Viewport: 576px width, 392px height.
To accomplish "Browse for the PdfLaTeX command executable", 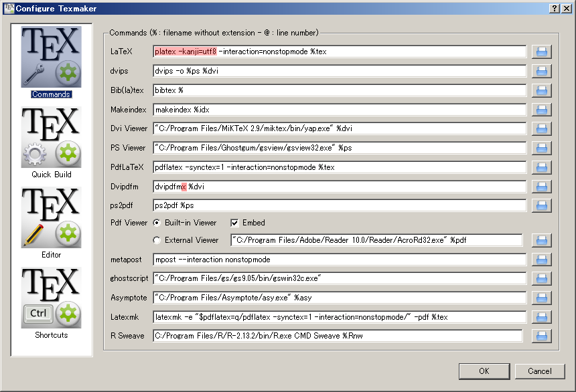I will (x=541, y=167).
